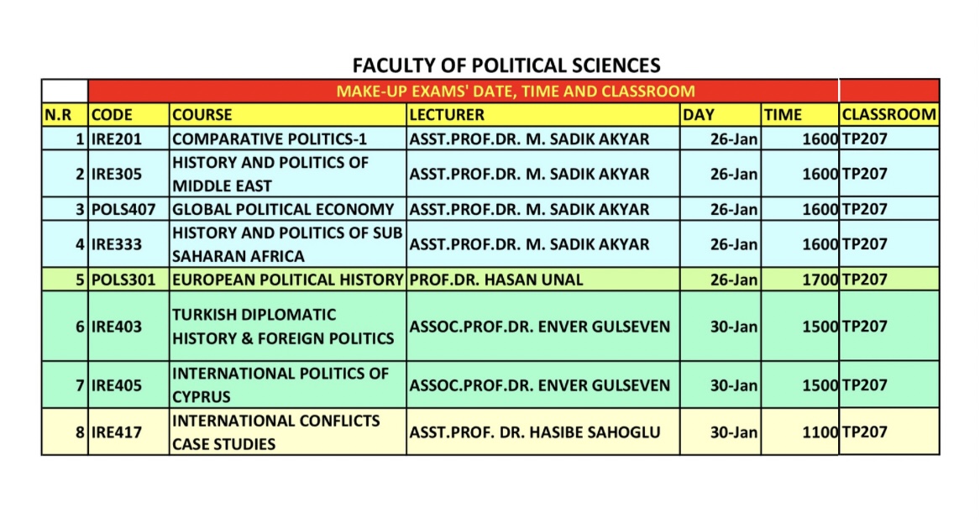Click EUROPEAN POLITICAL HISTORY course cell

click(x=288, y=280)
